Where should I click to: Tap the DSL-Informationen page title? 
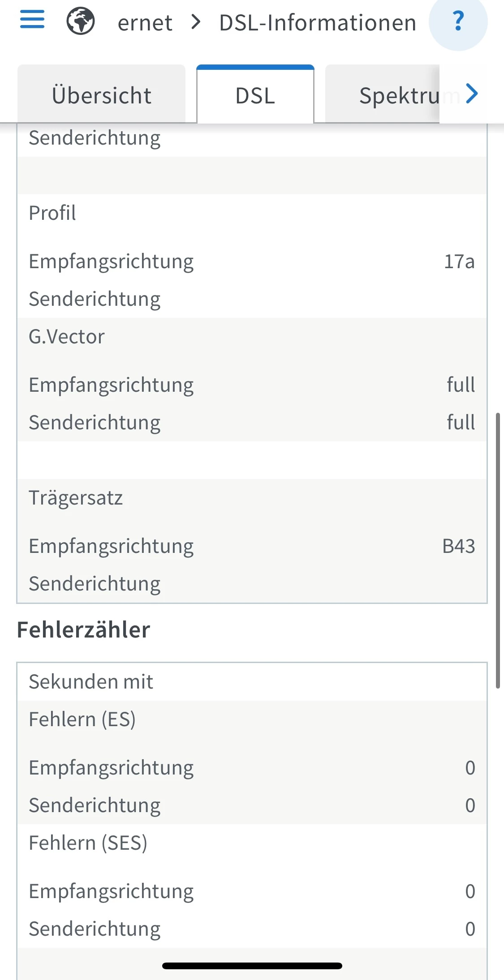(318, 23)
